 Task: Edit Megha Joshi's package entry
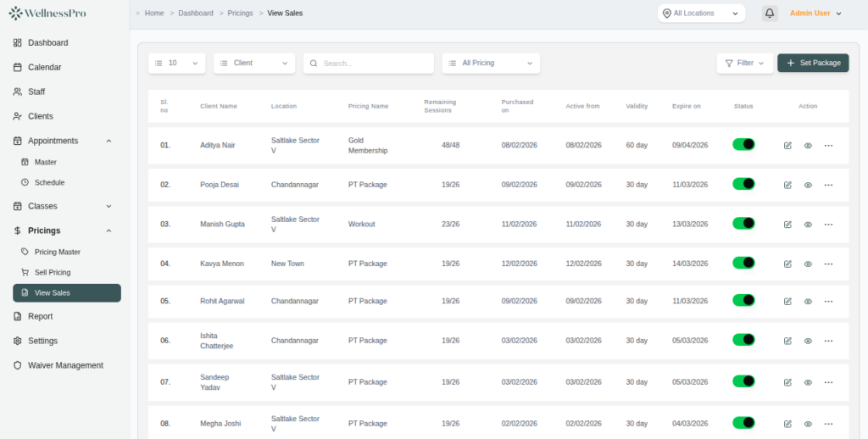(x=787, y=424)
